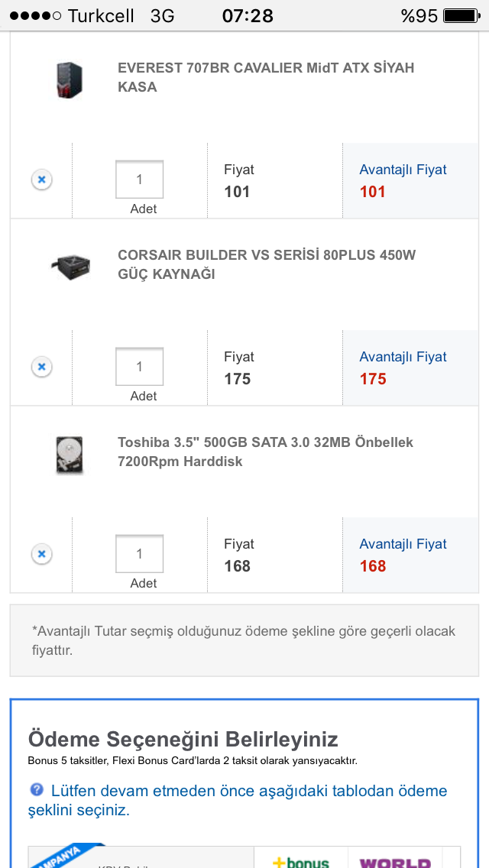
Task: Tap the 07:28 clock in status bar
Action: 248,15
